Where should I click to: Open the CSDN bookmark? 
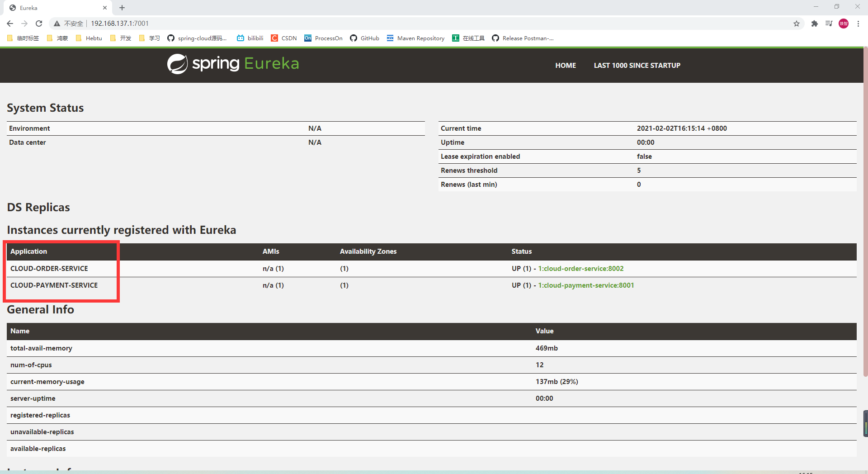(x=284, y=38)
